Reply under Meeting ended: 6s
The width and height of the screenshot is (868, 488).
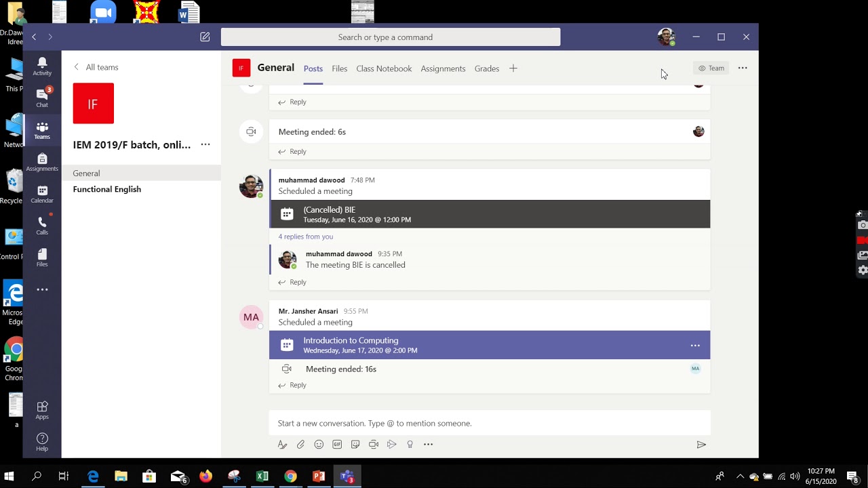[292, 152]
